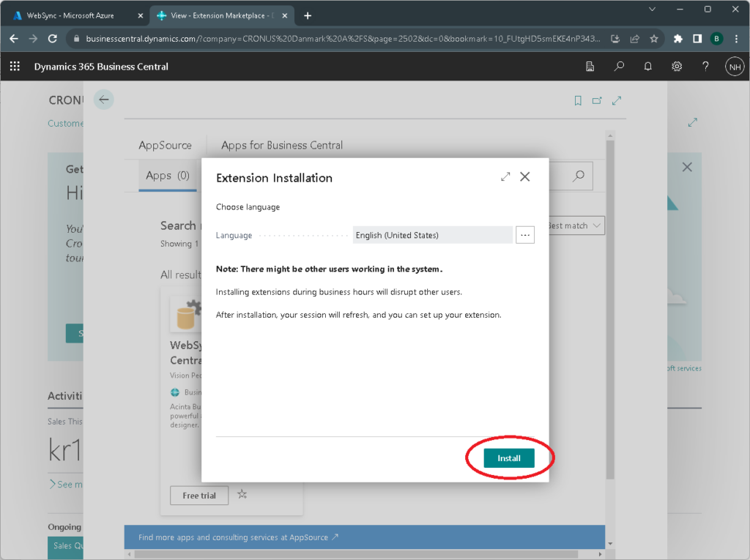Viewport: 750px width, 560px height.
Task: Open a new browser tab
Action: click(308, 15)
